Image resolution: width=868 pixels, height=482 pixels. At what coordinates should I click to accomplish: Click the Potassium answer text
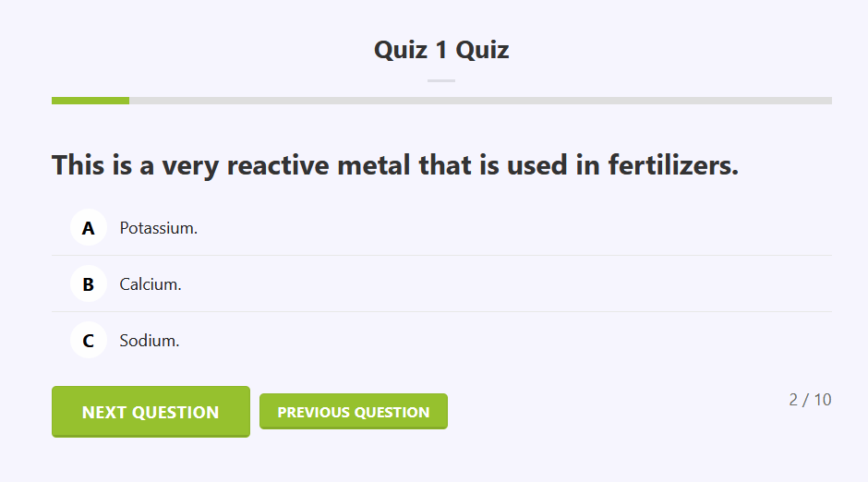159,228
